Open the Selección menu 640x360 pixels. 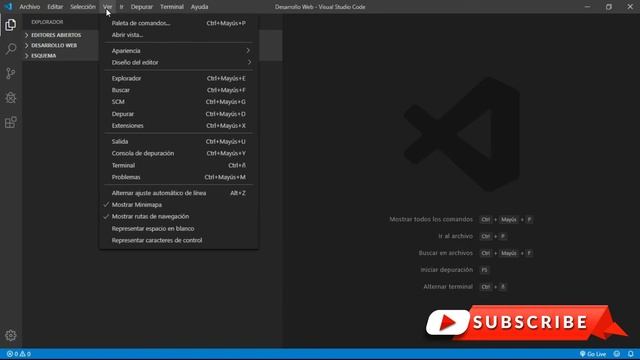pyautogui.click(x=83, y=7)
